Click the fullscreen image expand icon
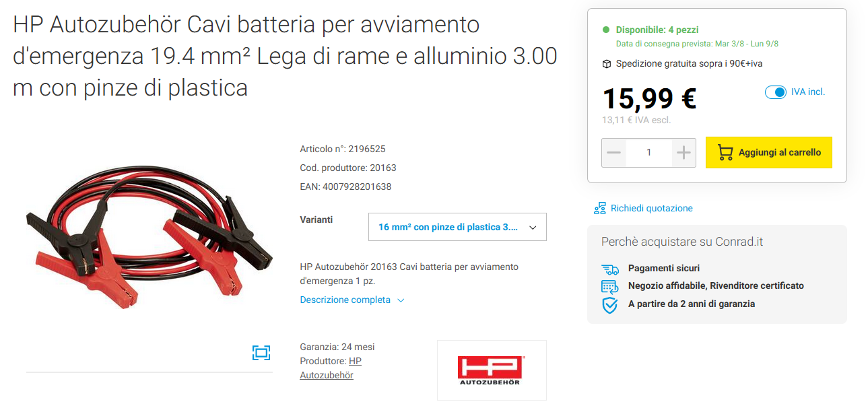Image resolution: width=868 pixels, height=410 pixels. click(x=261, y=353)
